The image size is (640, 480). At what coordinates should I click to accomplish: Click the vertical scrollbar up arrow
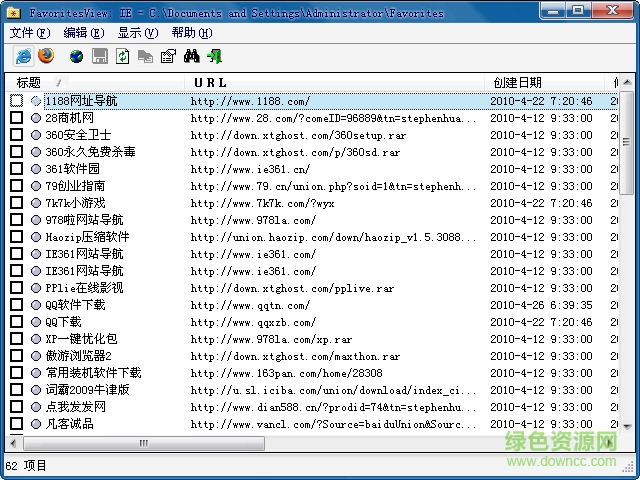click(x=627, y=82)
